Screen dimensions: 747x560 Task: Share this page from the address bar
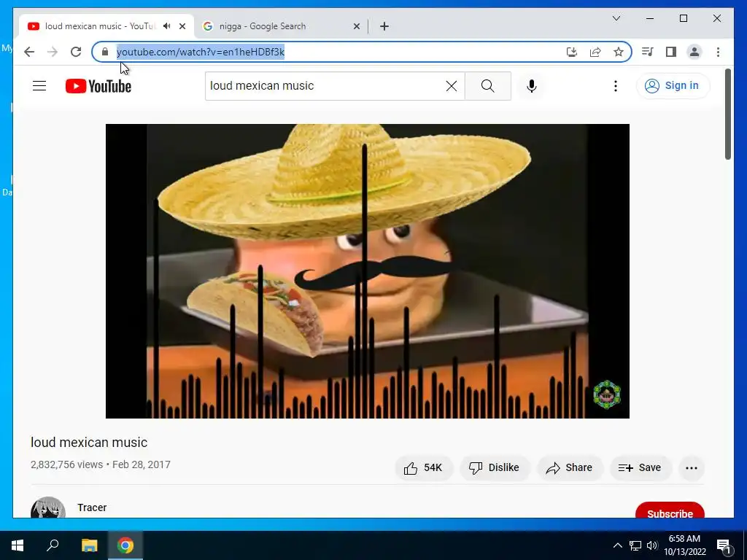[595, 52]
